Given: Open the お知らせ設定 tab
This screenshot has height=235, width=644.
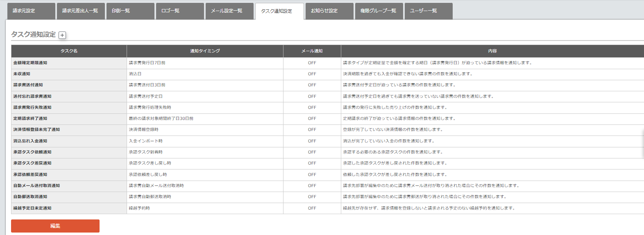Looking at the screenshot, I should (329, 11).
